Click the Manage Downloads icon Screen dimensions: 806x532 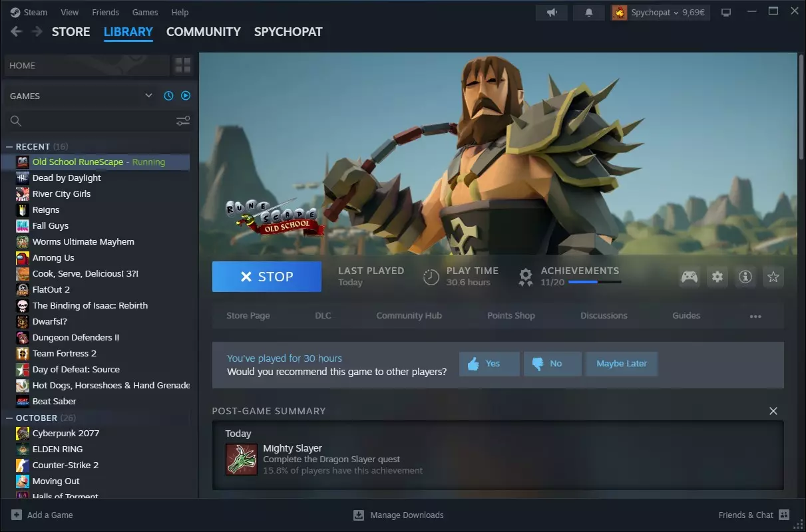click(x=359, y=515)
